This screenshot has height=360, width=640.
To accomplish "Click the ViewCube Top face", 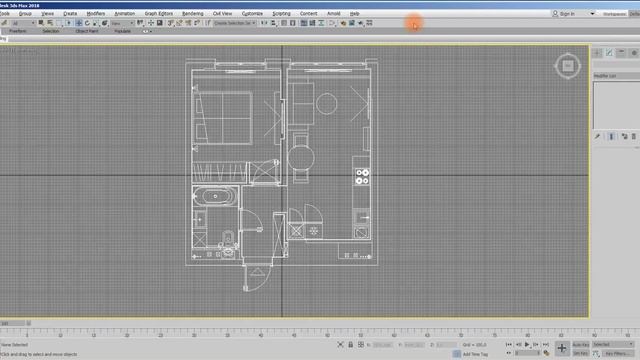I will (x=568, y=65).
